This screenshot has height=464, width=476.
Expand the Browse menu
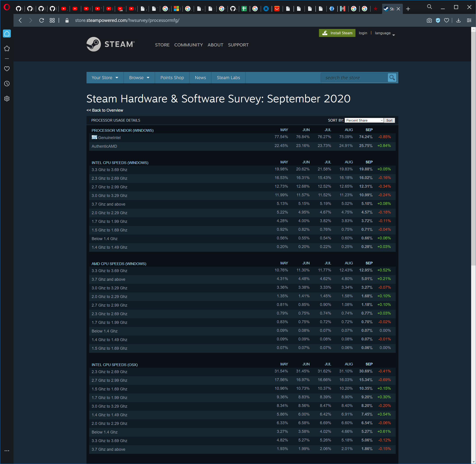pyautogui.click(x=139, y=78)
